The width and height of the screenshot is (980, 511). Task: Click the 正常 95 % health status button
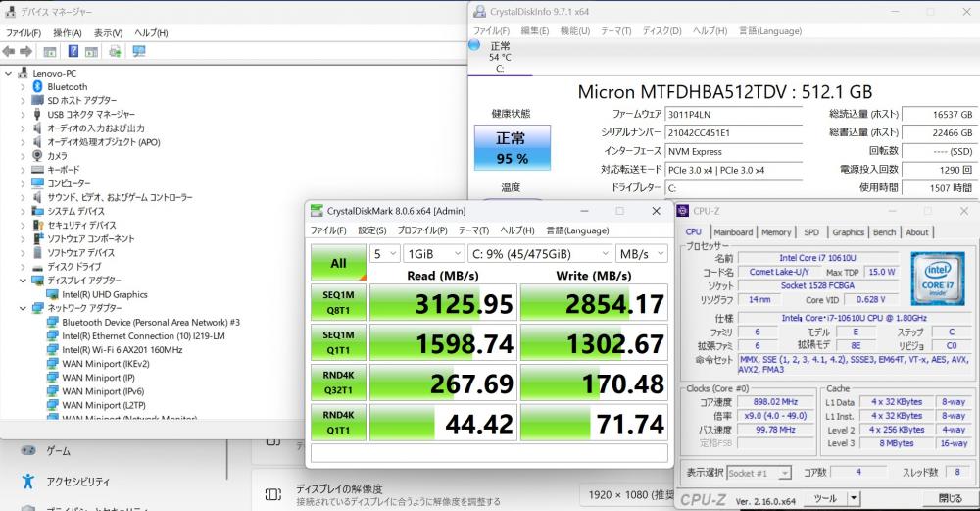click(513, 147)
